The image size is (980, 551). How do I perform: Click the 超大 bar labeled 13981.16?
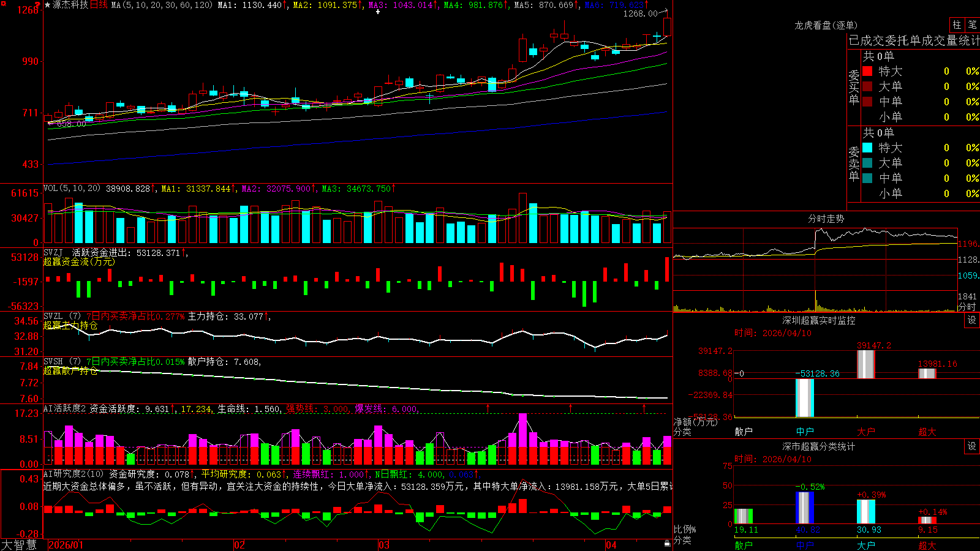coord(927,373)
